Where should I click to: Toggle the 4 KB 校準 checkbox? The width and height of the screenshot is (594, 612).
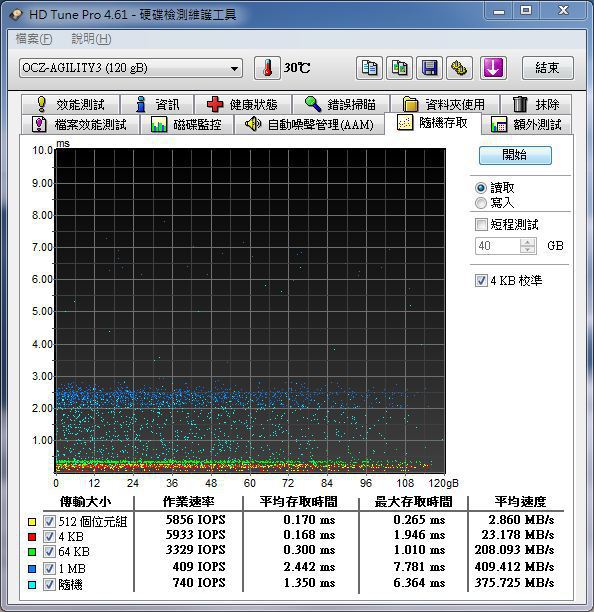coord(481,280)
